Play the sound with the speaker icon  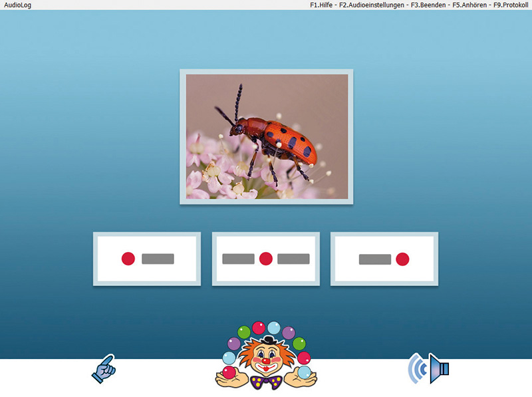[x=429, y=368]
